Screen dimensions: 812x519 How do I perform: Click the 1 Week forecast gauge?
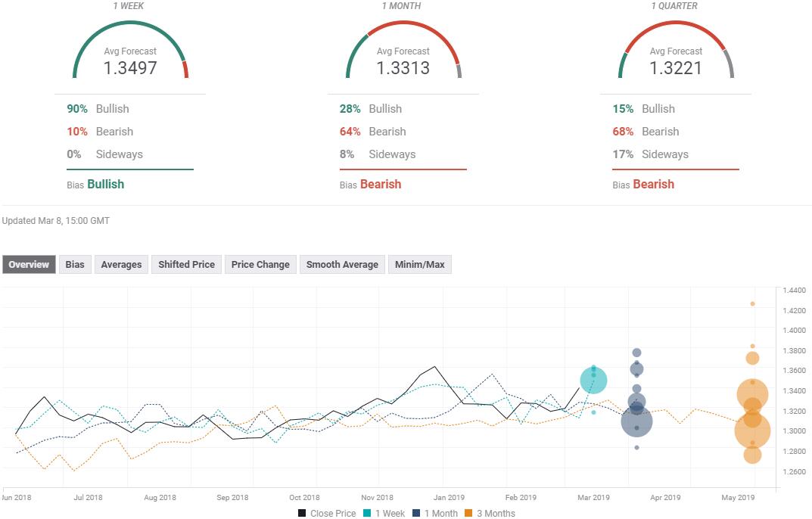click(130, 50)
